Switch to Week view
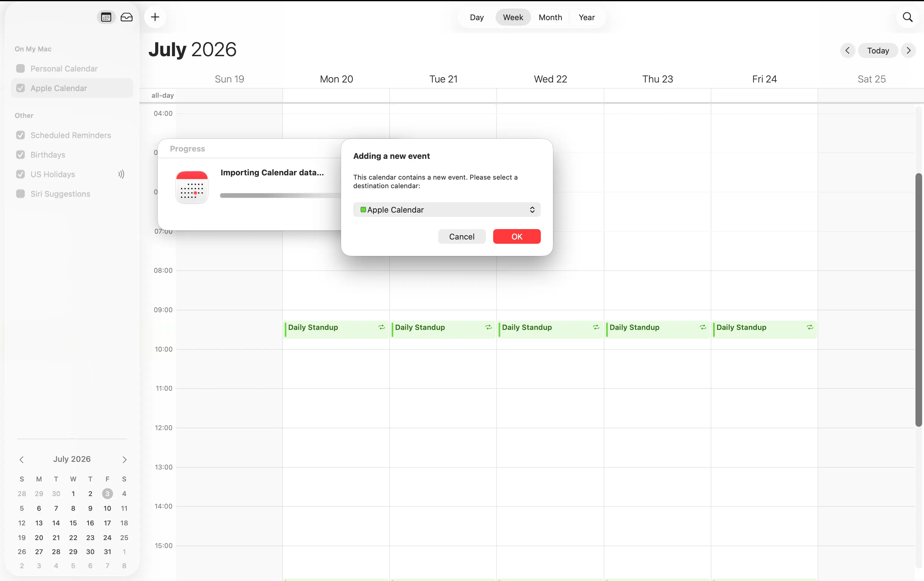The image size is (924, 581). tap(513, 17)
